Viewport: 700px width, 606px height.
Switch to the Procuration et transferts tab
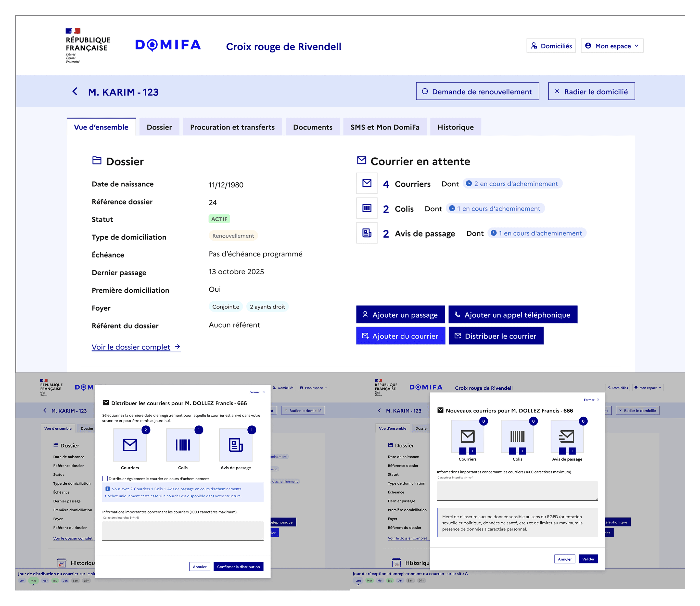click(232, 127)
